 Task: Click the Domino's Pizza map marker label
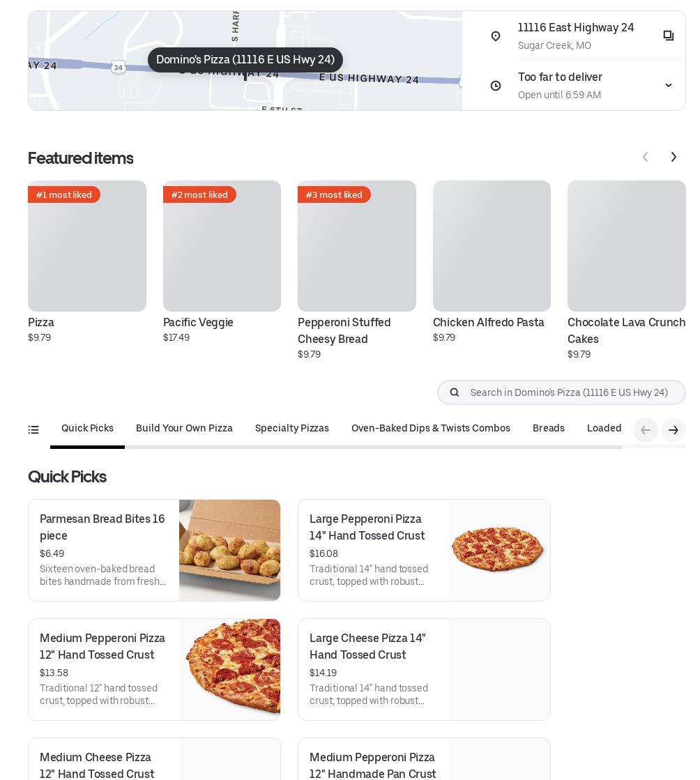[x=245, y=60]
